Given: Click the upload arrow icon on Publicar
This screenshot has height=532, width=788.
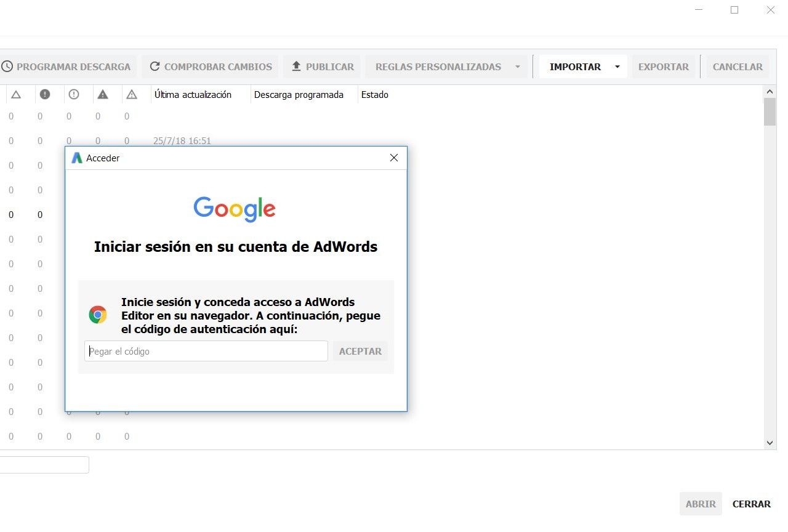Looking at the screenshot, I should pyautogui.click(x=296, y=66).
